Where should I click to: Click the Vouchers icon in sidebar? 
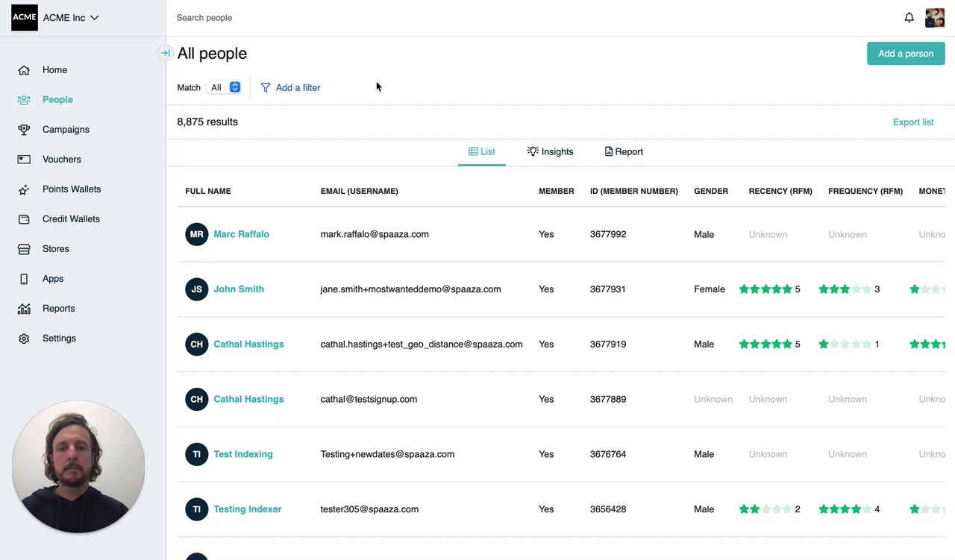24,160
